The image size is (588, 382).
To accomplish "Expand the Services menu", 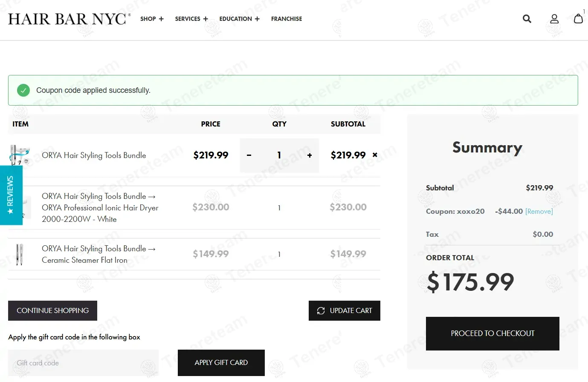I will (x=191, y=19).
